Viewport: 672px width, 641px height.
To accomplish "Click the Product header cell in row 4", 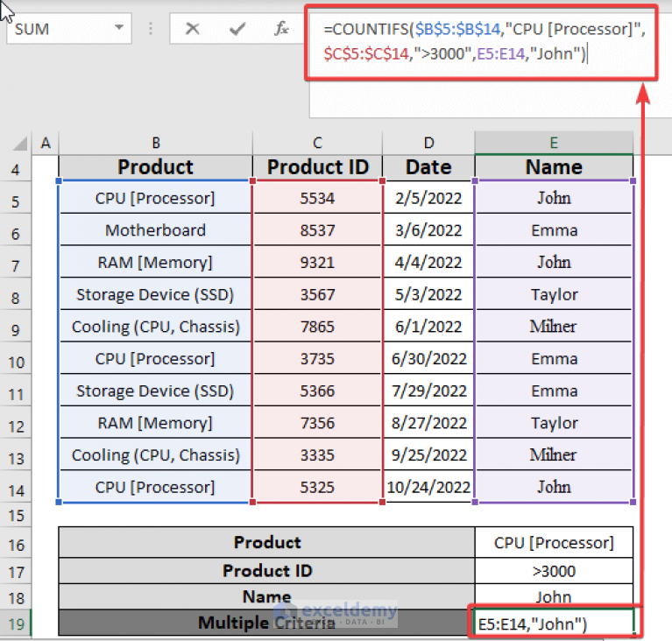I will 156,167.
